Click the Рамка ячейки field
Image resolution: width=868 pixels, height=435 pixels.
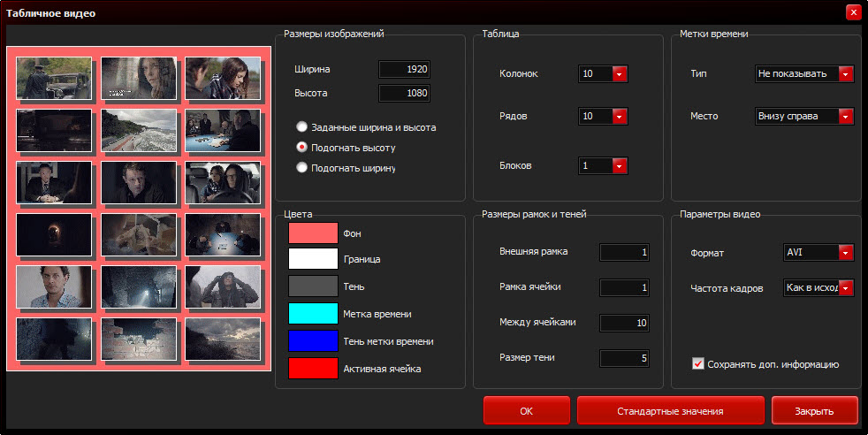pyautogui.click(x=624, y=287)
